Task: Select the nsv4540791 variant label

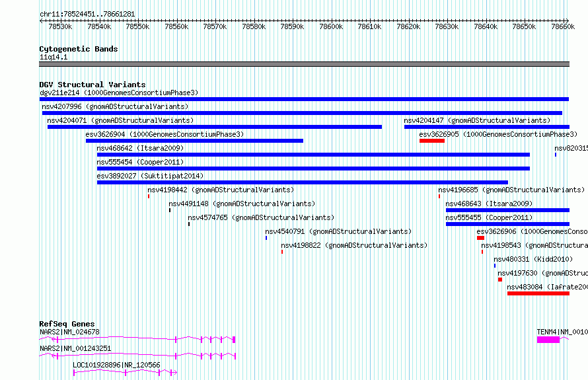Action: click(338, 231)
